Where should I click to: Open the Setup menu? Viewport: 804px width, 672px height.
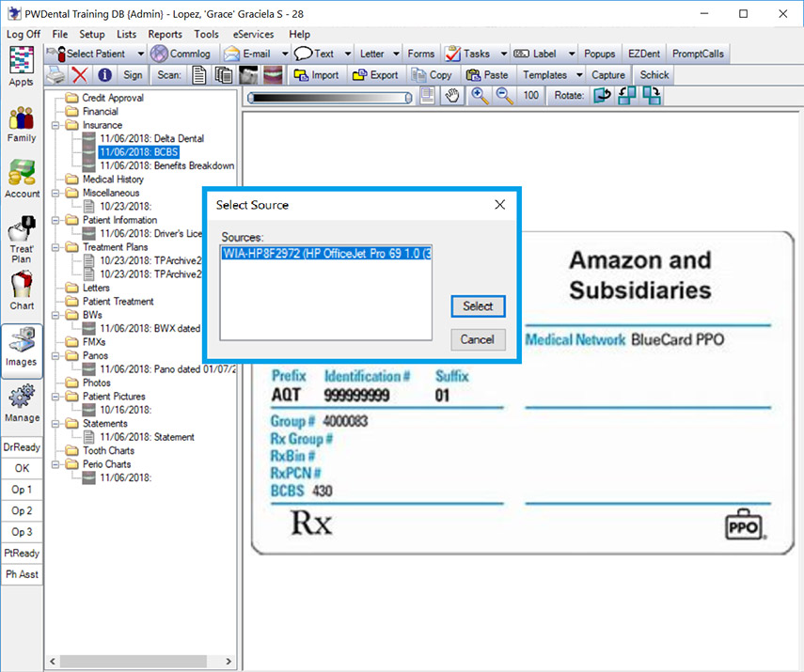point(92,35)
